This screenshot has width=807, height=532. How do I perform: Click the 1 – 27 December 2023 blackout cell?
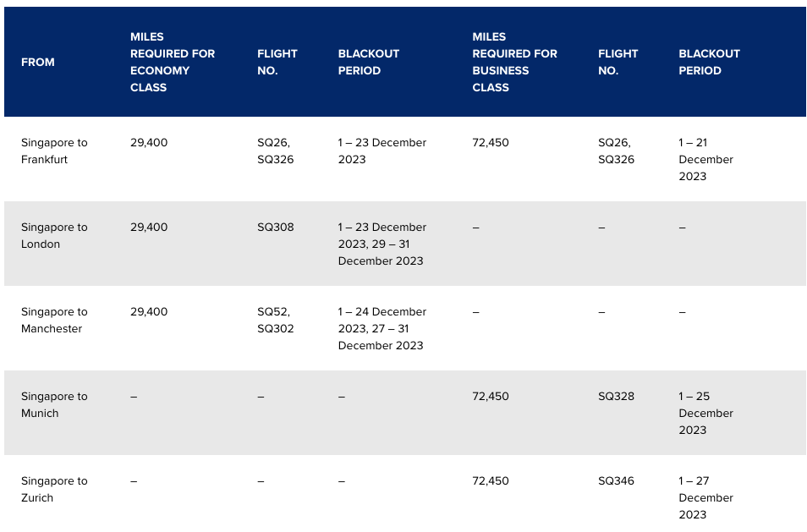coord(705,497)
